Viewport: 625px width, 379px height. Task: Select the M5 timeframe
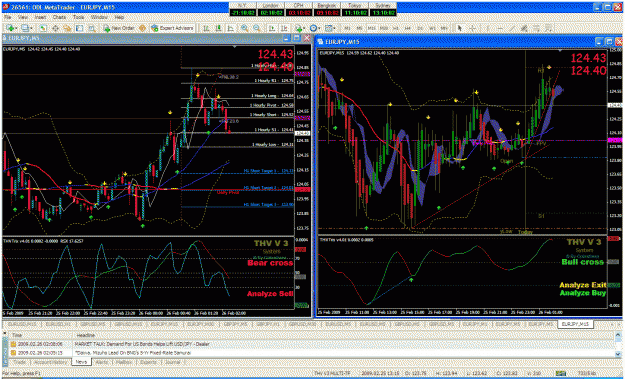360,28
